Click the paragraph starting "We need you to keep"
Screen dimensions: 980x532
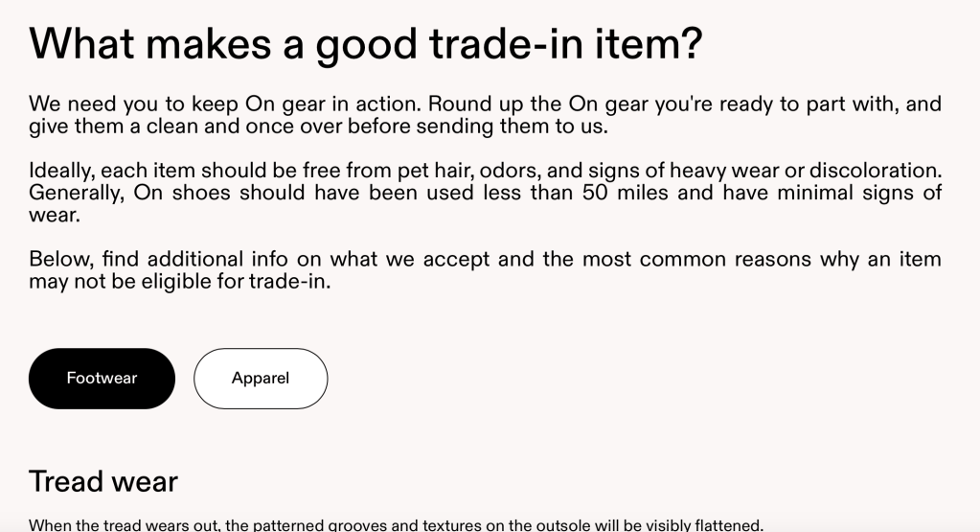(x=485, y=115)
